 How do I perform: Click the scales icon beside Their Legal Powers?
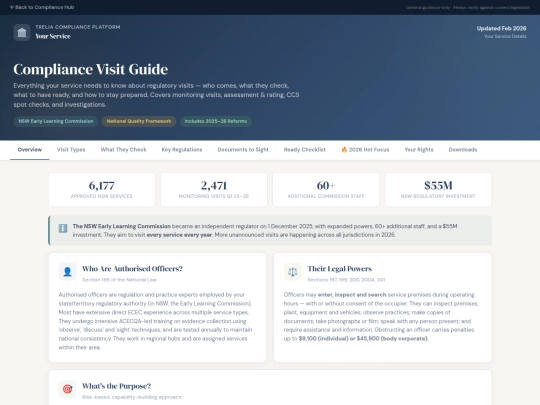292,272
